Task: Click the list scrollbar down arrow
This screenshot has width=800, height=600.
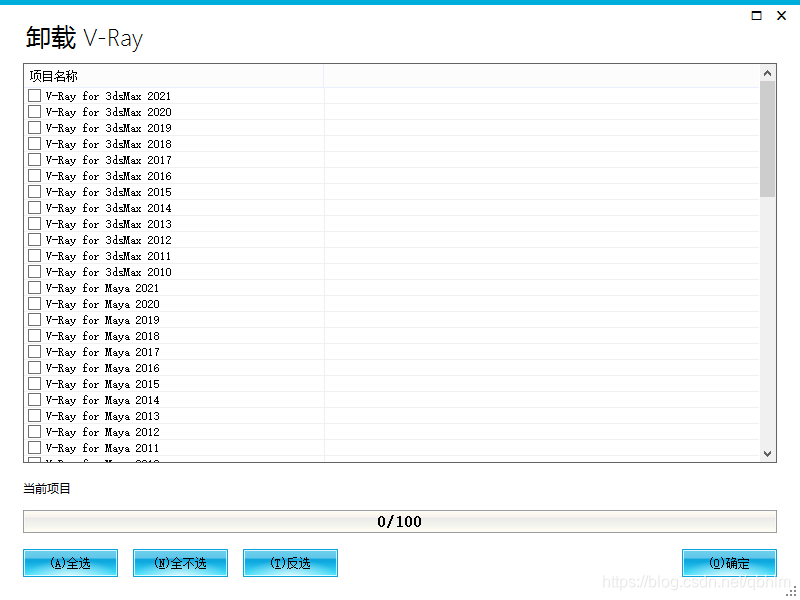Action: 767,454
